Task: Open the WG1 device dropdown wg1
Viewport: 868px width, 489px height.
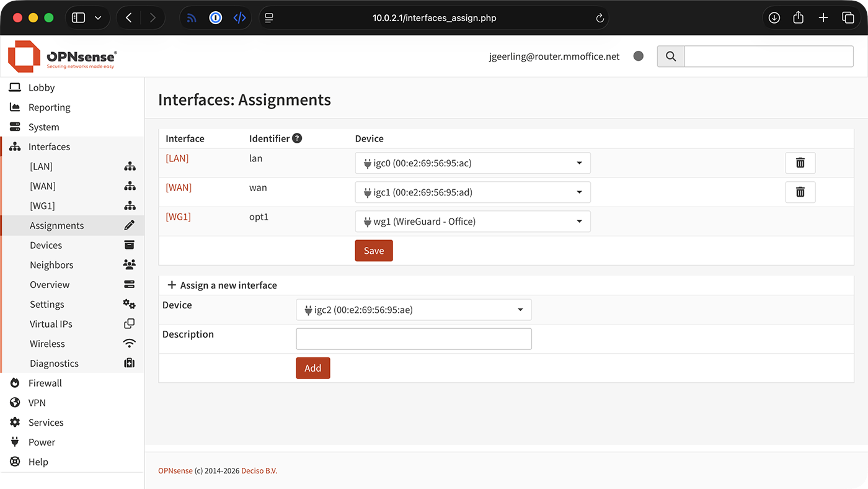Action: point(473,222)
